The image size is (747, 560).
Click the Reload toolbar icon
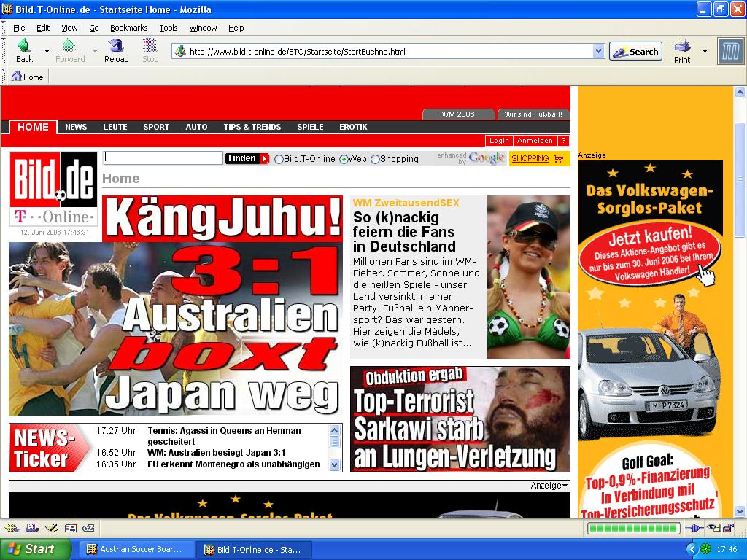pyautogui.click(x=116, y=50)
